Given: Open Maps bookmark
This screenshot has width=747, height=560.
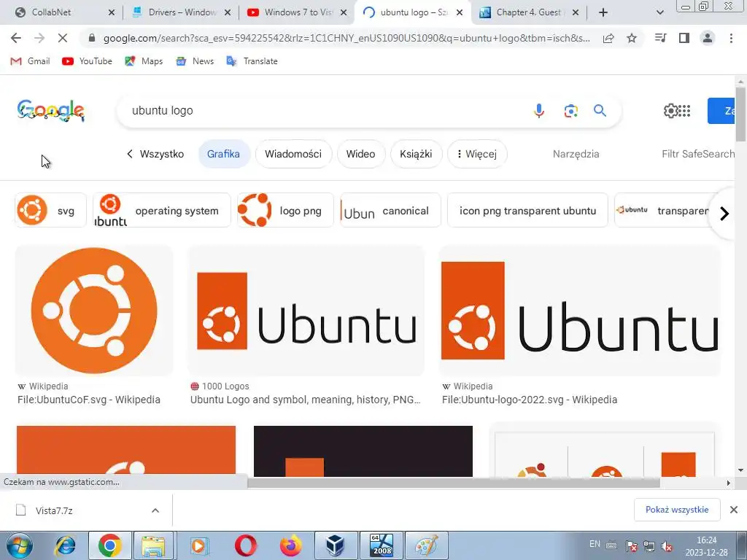Looking at the screenshot, I should coord(144,61).
